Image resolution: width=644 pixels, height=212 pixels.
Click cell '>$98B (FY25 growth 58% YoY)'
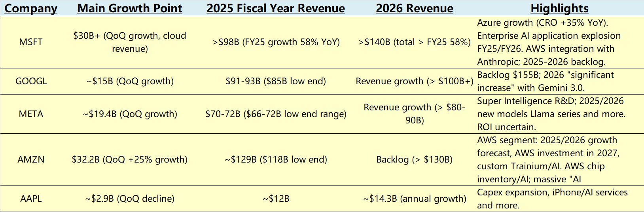pos(276,42)
